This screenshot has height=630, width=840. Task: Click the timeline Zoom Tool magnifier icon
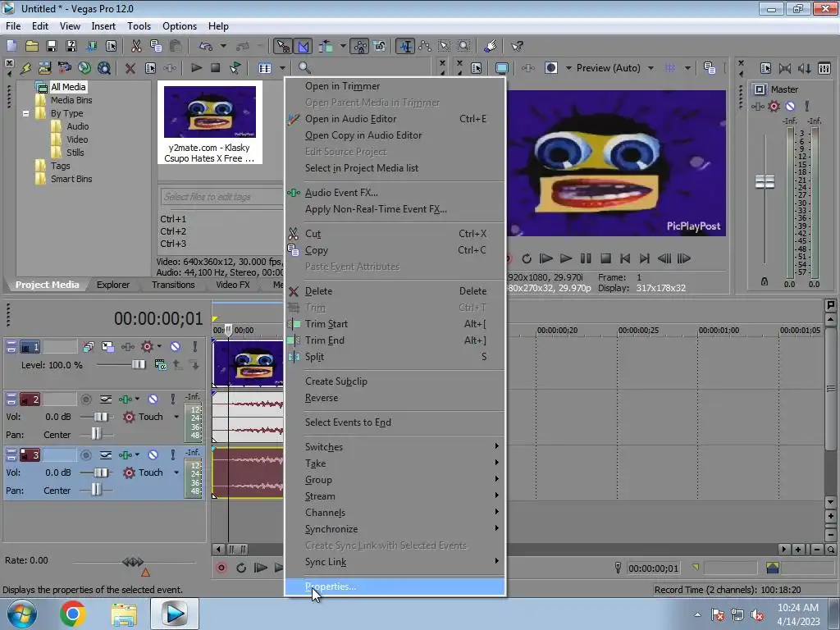pos(830,549)
